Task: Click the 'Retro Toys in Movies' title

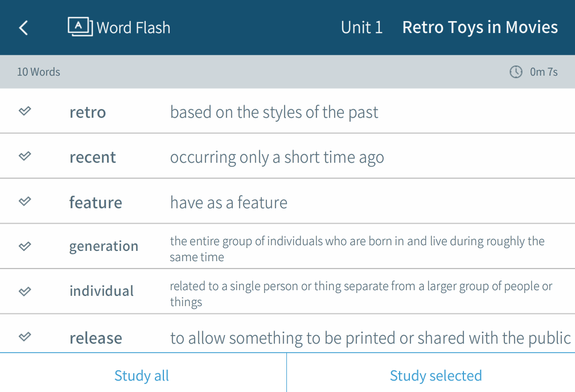Action: [x=480, y=27]
